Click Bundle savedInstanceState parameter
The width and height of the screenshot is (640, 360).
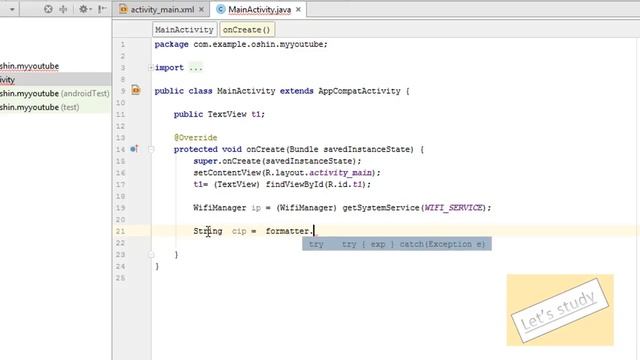click(351, 149)
